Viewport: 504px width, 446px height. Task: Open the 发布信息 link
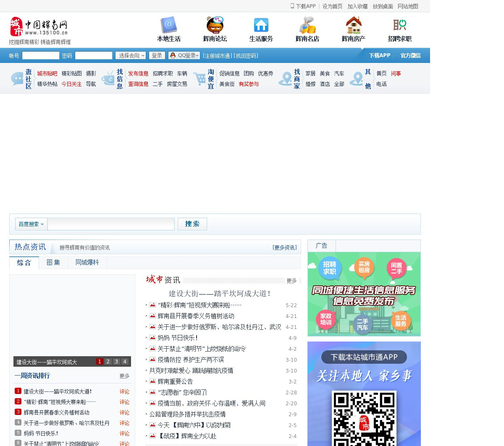coord(138,73)
